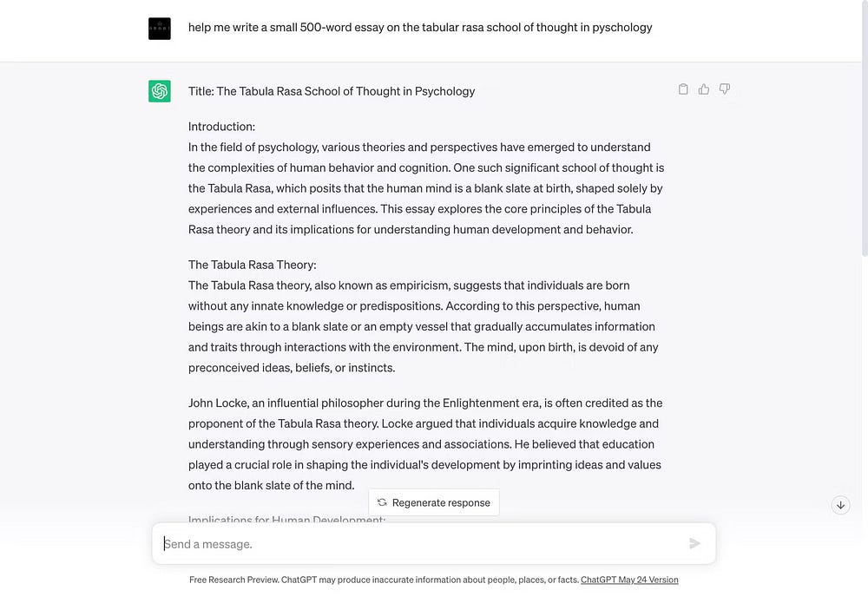Like the response with thumbs up
The image size is (868, 603).
[x=704, y=89]
